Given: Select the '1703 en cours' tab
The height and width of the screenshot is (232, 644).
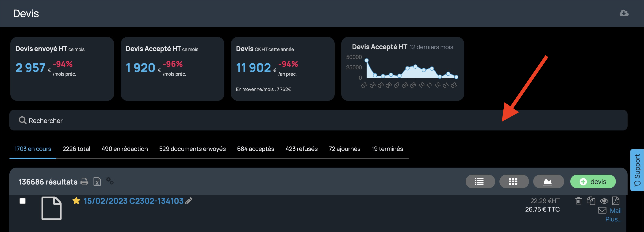Looking at the screenshot, I should [x=33, y=149].
